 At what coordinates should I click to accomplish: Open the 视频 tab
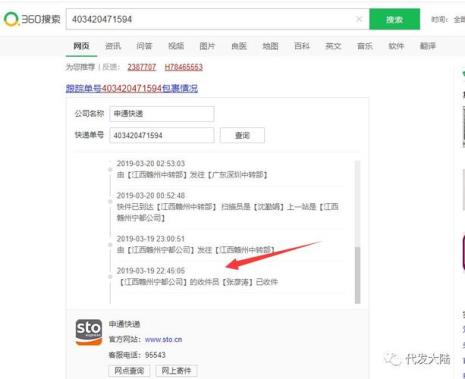176,46
